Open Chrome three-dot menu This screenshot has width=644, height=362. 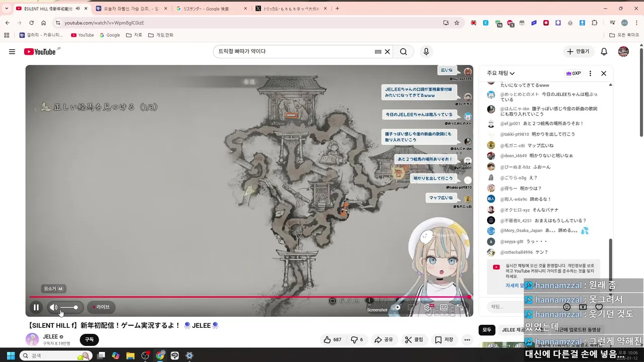point(636,23)
